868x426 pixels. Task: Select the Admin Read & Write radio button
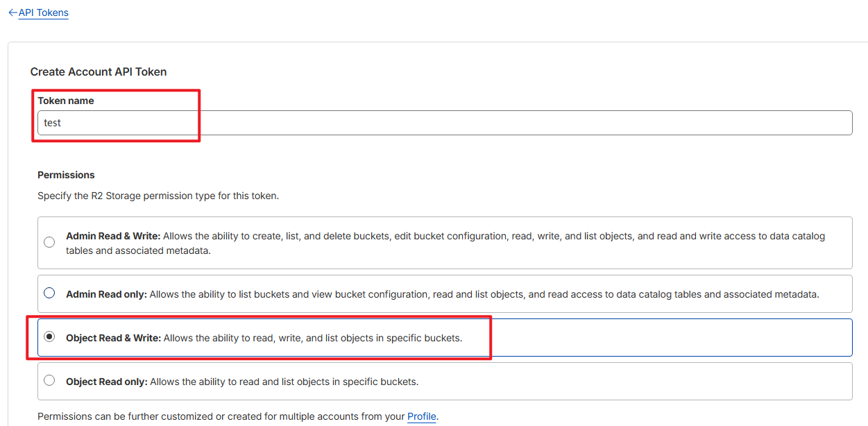[x=49, y=242]
